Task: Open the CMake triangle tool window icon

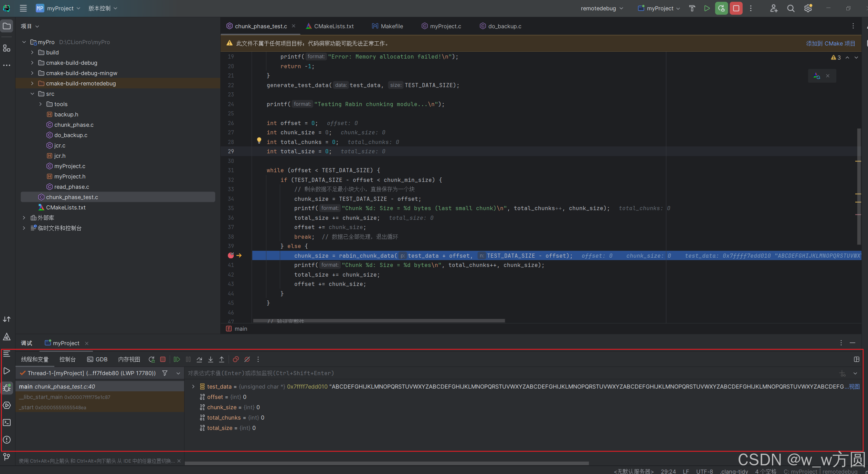Action: 7,337
